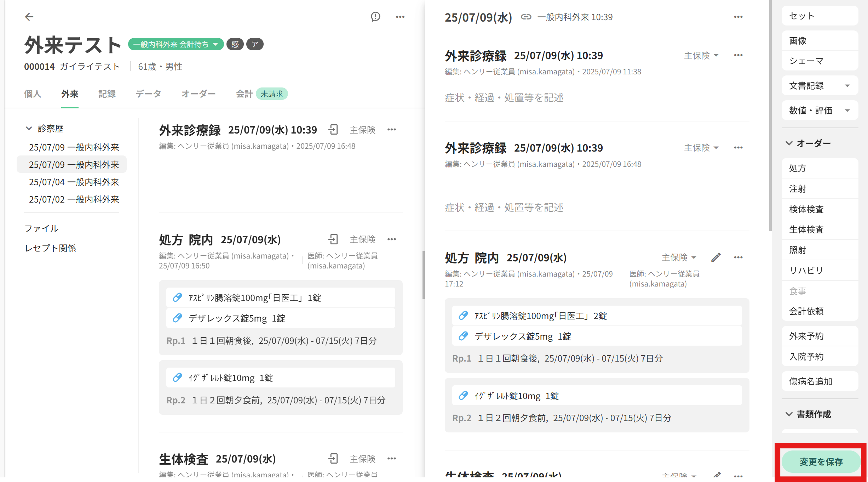Collapse the 診察歴 tree section
Screen dimensions: 868x482
point(29,129)
